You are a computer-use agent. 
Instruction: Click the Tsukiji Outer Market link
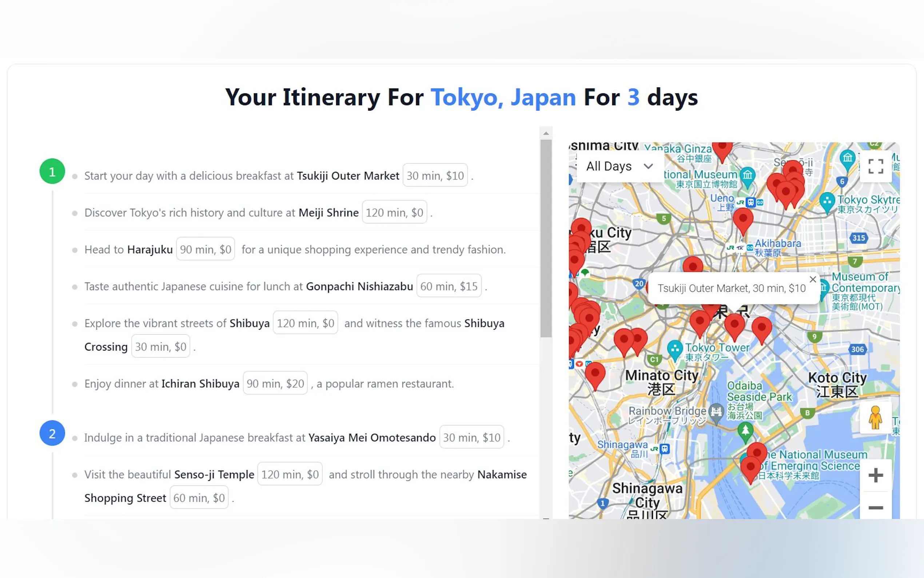click(x=348, y=176)
